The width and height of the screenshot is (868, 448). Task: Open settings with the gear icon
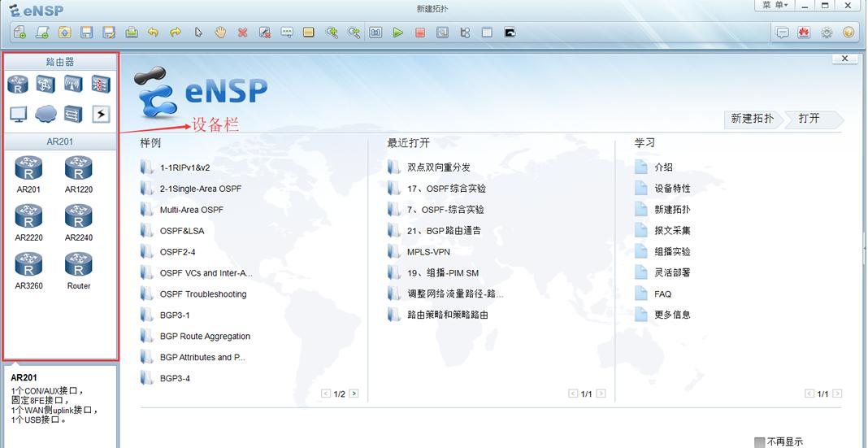827,33
